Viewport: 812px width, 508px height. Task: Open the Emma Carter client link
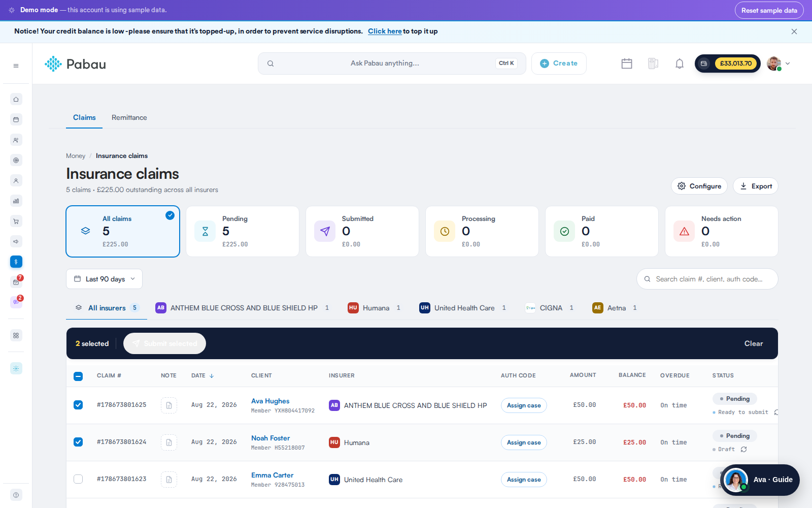(x=272, y=475)
